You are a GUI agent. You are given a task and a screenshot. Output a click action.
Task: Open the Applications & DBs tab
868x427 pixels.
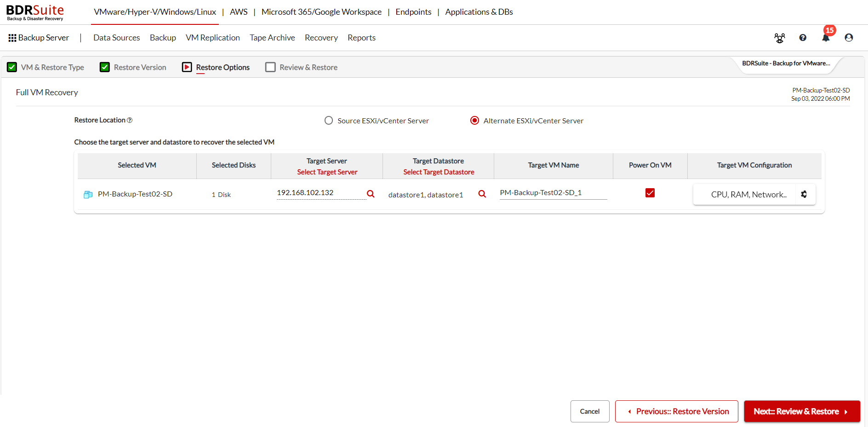coord(479,12)
